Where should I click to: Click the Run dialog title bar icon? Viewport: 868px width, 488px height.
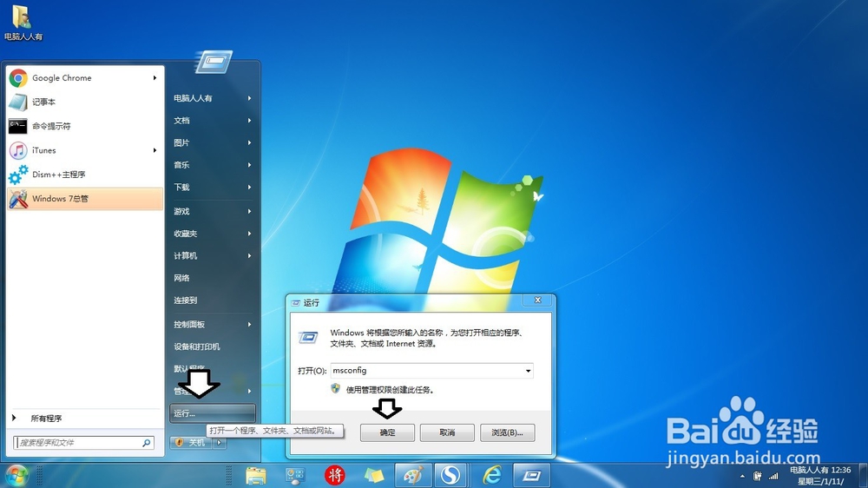[x=296, y=303]
